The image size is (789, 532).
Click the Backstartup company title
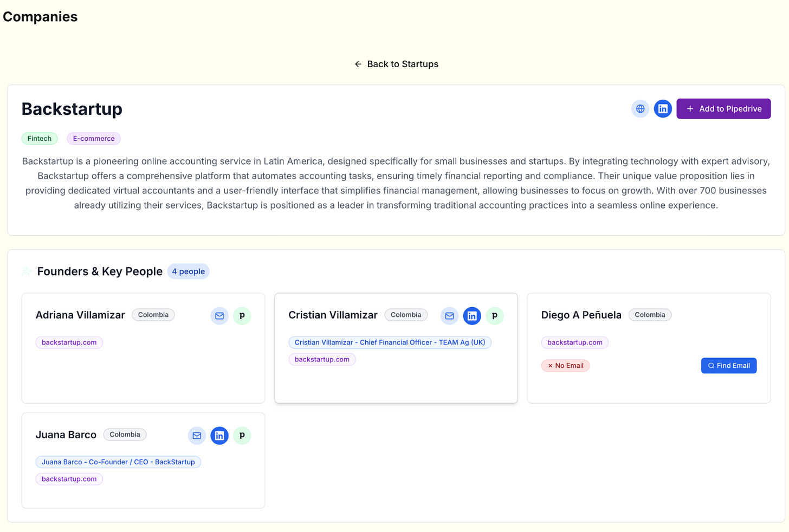[x=72, y=109]
